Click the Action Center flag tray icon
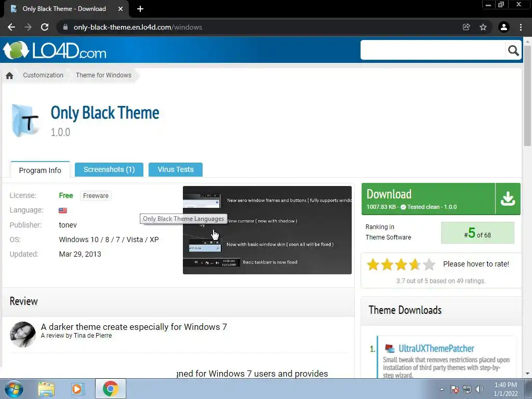This screenshot has width=532, height=399. pos(455,389)
